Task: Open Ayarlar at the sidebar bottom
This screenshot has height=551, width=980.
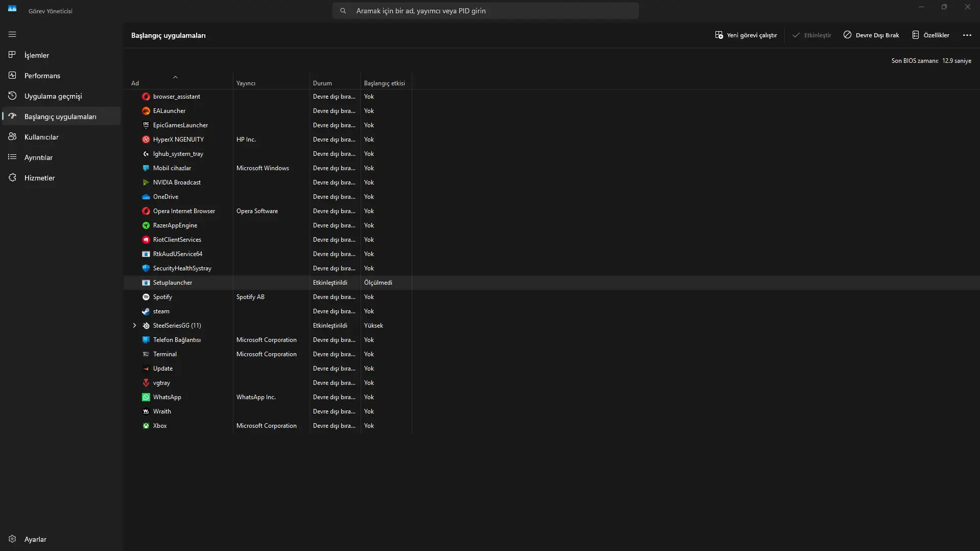Action: (x=61, y=539)
